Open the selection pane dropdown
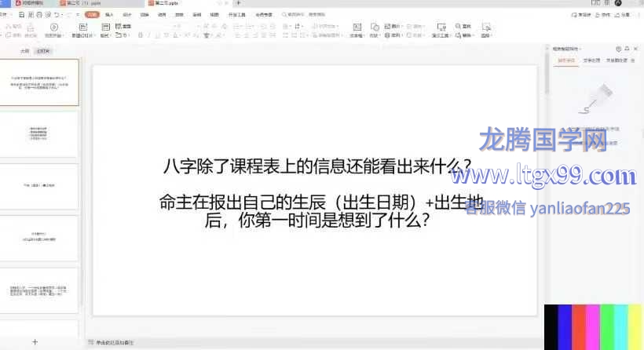The width and height of the screenshot is (644, 350). point(486,35)
